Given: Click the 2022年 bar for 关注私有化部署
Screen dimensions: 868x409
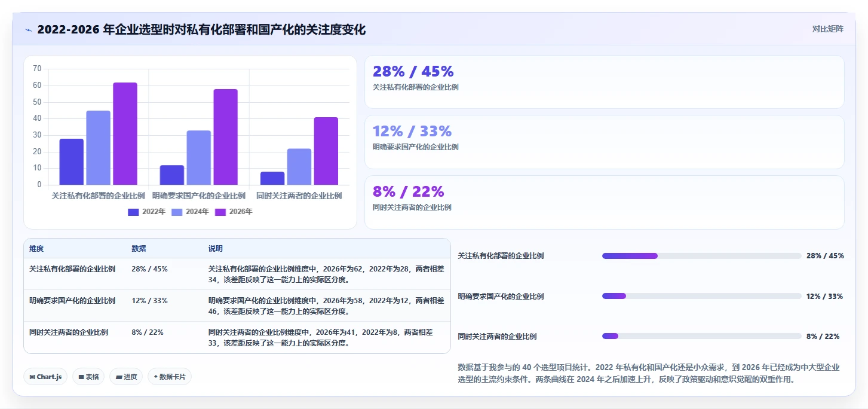Looking at the screenshot, I should click(72, 161).
